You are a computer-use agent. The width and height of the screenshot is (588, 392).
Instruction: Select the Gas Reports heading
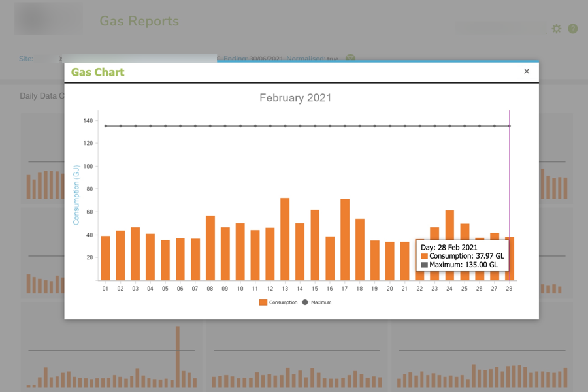[139, 22]
